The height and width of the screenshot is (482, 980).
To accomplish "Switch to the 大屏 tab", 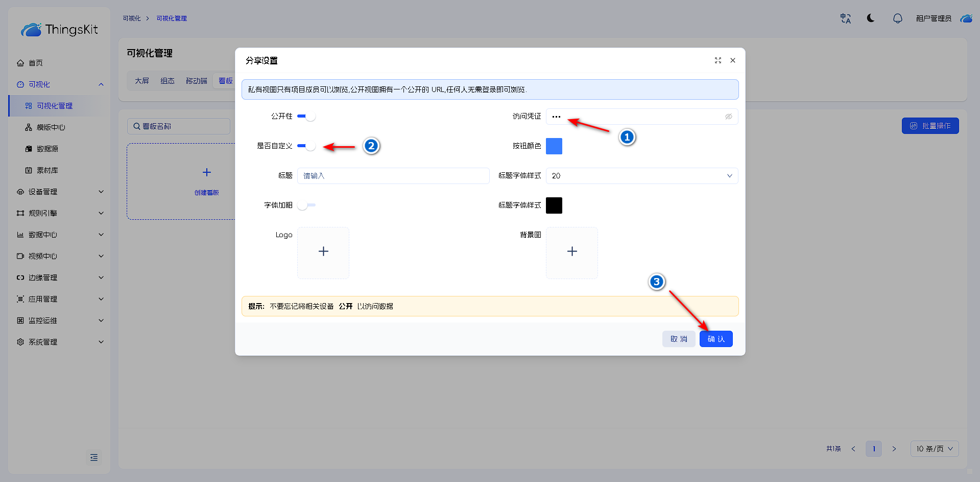I will tap(142, 81).
